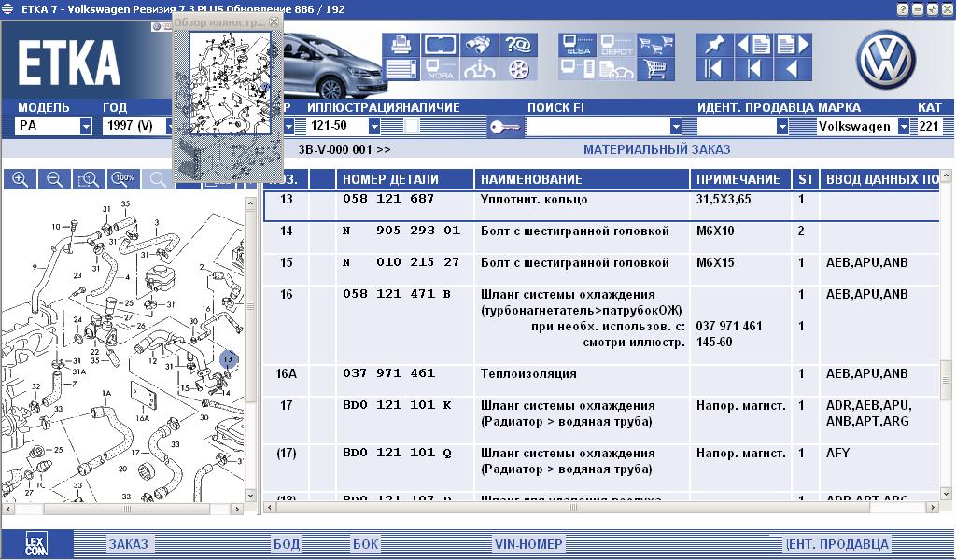The height and width of the screenshot is (560, 956).
Task: Click into the ПОИСК FI search field
Action: (597, 127)
